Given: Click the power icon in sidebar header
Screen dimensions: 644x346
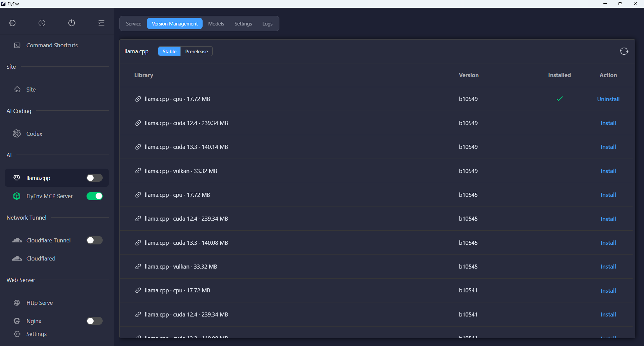Looking at the screenshot, I should pos(71,23).
